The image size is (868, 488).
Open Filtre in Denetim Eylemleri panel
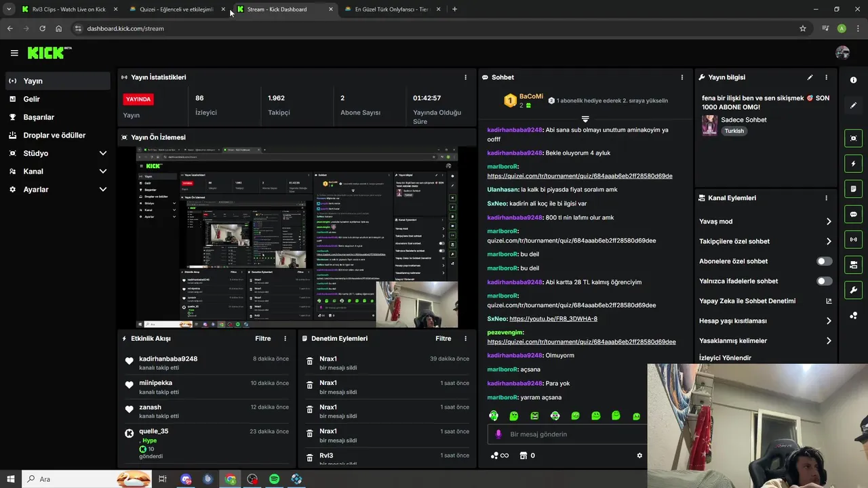coord(443,338)
